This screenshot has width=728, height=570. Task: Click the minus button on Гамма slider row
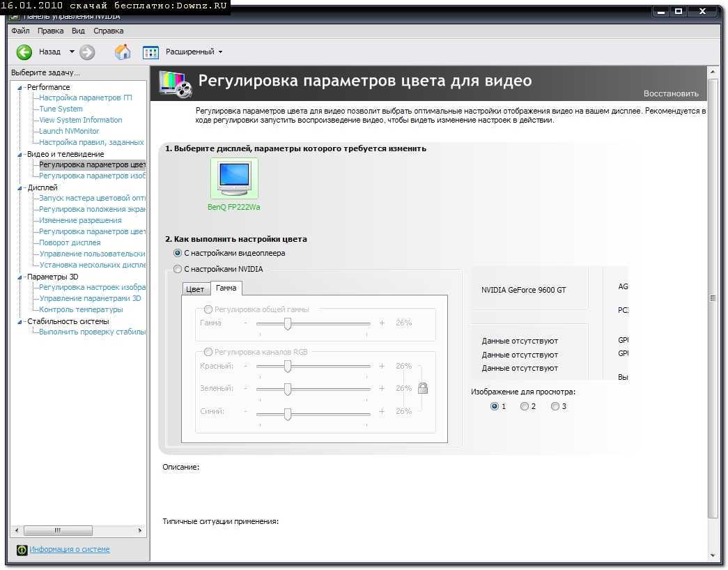246,323
